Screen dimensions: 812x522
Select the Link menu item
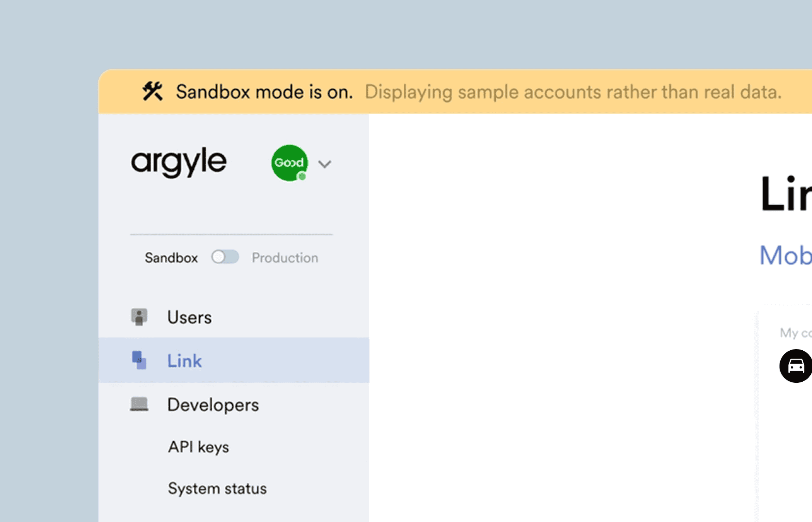(234, 360)
